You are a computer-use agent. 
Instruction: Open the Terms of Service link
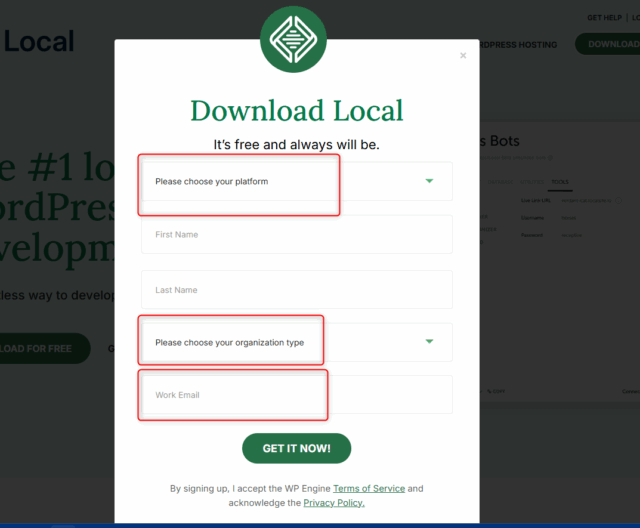[369, 489]
